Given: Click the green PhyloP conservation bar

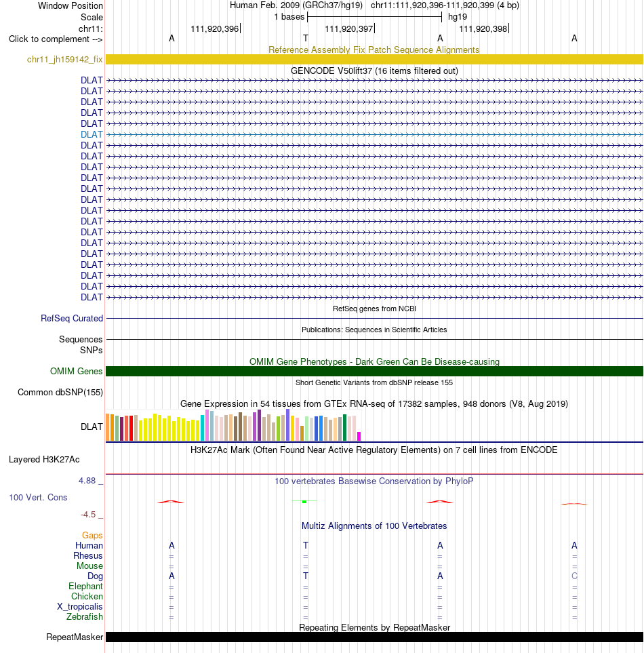Looking at the screenshot, I should coord(304,501).
